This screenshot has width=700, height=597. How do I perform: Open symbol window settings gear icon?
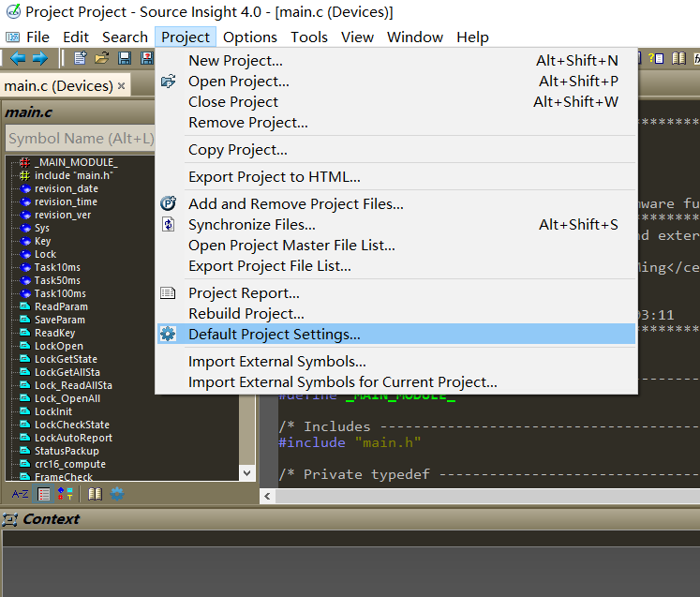[x=117, y=494]
